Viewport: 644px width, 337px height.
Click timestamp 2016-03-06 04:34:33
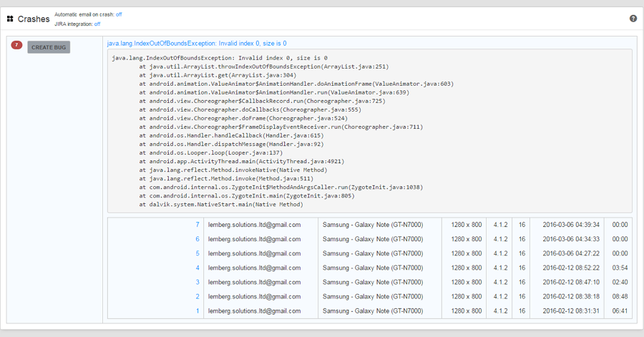tap(571, 239)
